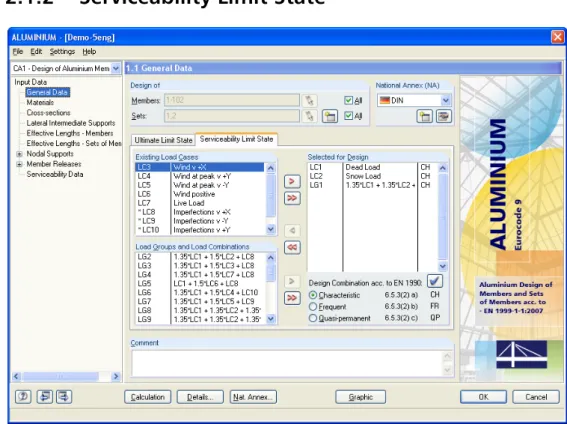Click the new set icon next to Sets row
The image size is (567, 424).
[330, 116]
